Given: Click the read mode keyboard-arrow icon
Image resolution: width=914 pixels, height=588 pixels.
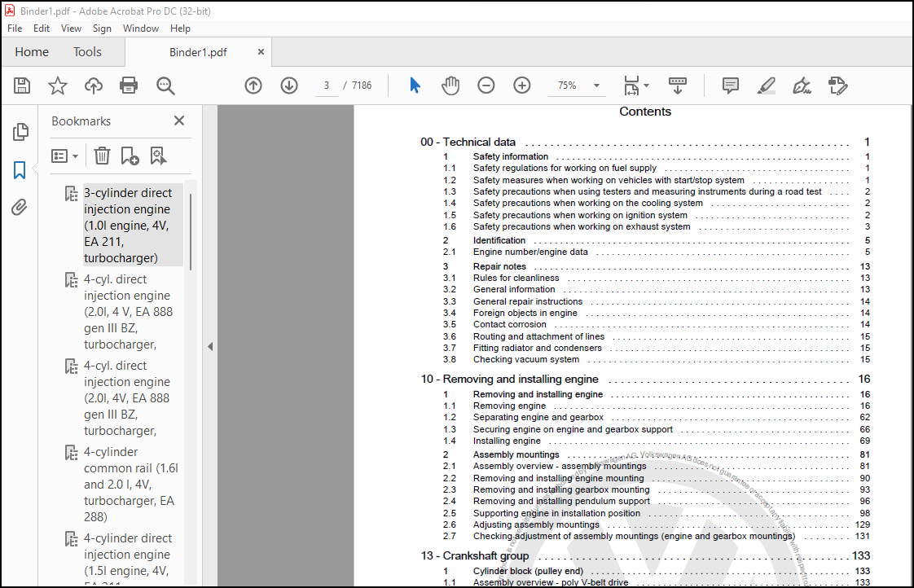Looking at the screenshot, I should click(677, 86).
